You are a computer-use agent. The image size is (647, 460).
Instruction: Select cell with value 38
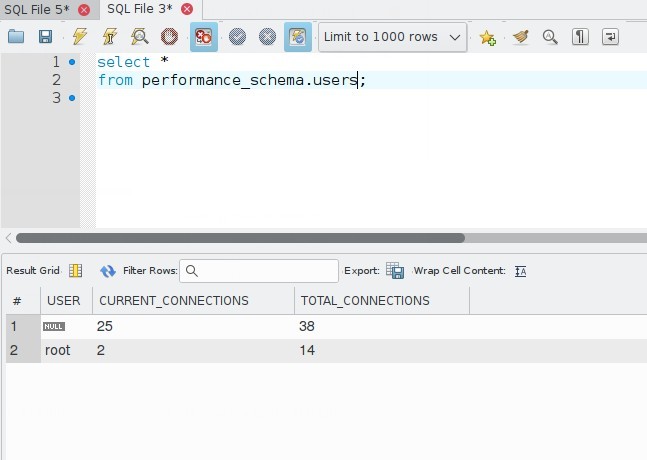(382, 326)
